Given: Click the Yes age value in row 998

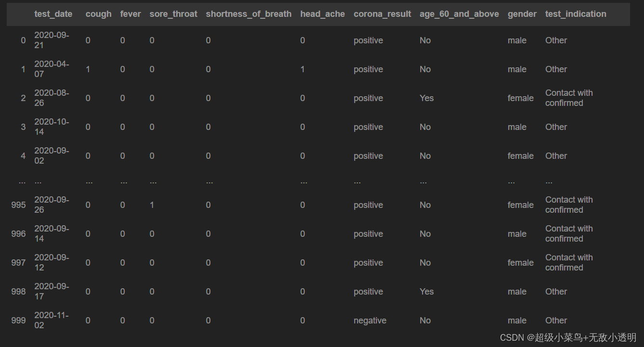Looking at the screenshot, I should pyautogui.click(x=426, y=292).
